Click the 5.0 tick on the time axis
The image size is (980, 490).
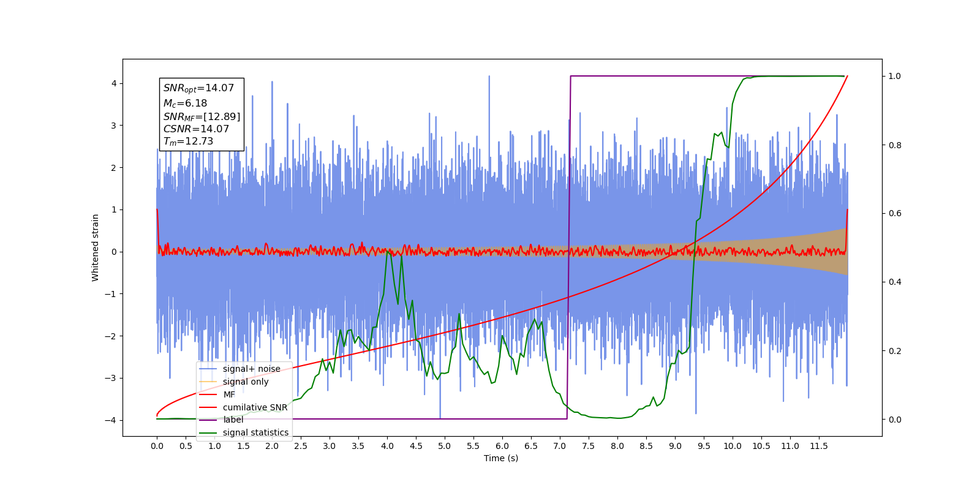coord(445,446)
